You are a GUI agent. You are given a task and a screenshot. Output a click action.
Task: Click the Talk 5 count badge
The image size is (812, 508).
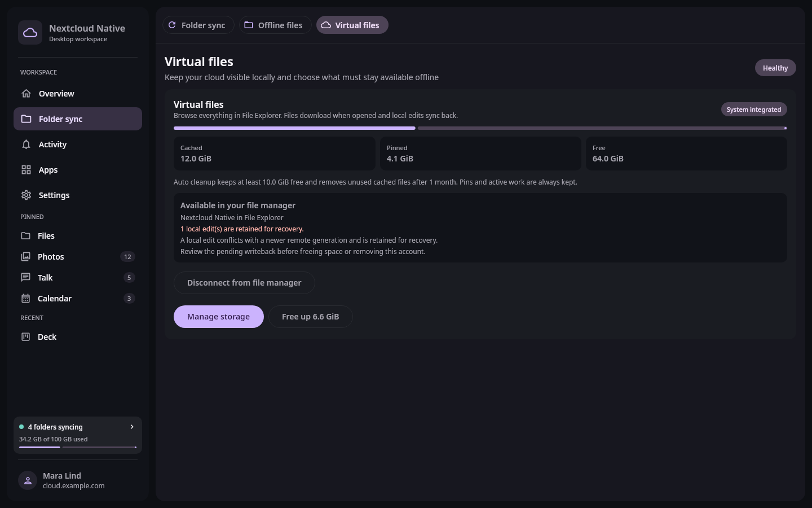(129, 278)
